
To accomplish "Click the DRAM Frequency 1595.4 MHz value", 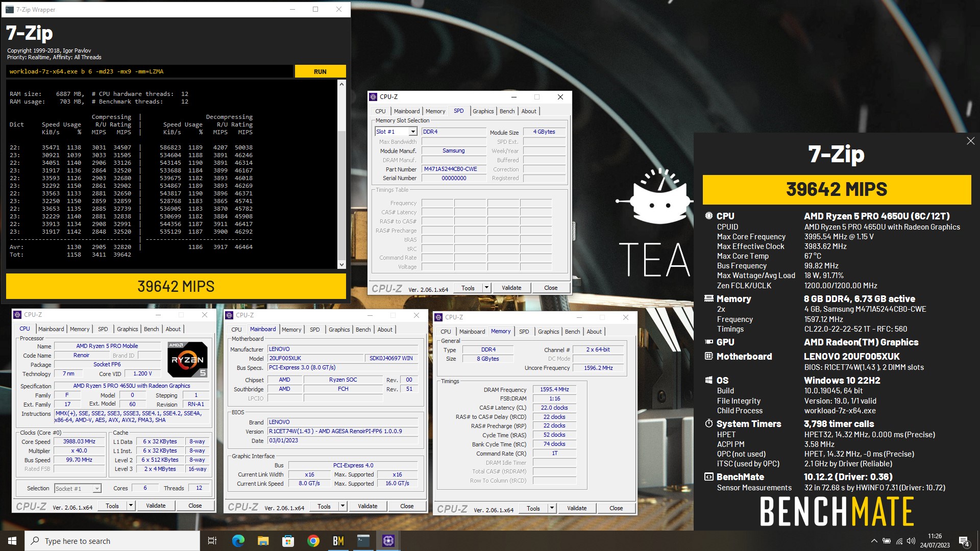I will (x=554, y=389).
